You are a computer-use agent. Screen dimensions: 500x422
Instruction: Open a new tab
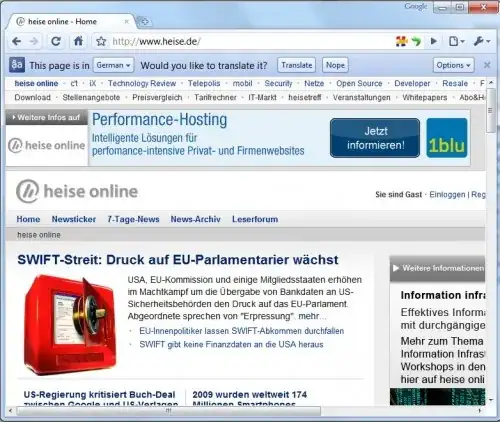coord(144,22)
